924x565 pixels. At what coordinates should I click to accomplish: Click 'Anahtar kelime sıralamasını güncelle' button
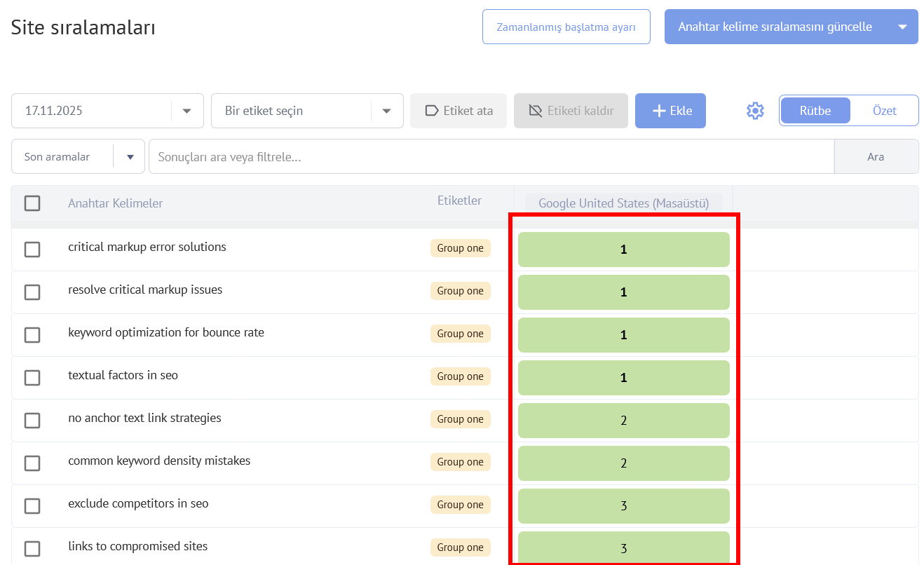[775, 27]
